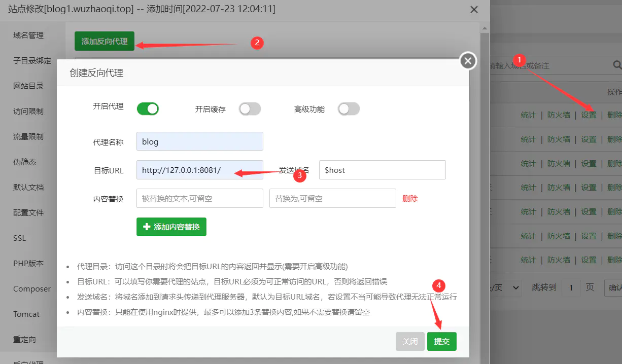Click the green 提交 submit button
The image size is (622, 364).
tap(441, 341)
